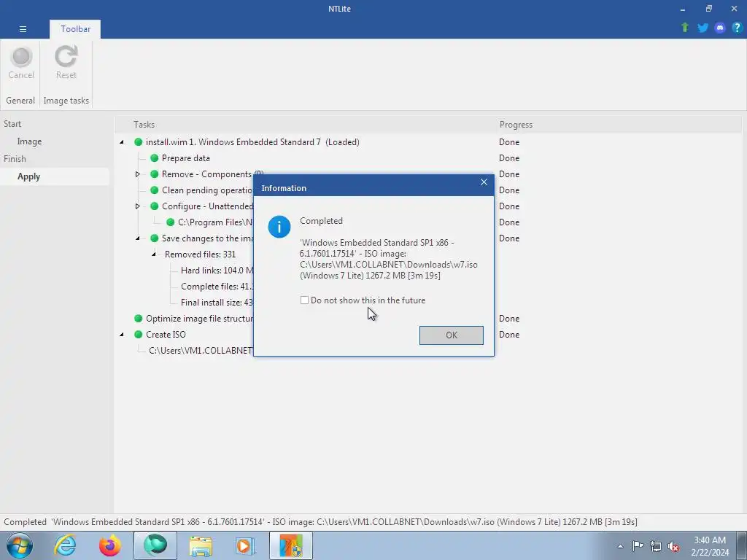
Task: Select the 'Final install size' row
Action: coord(217,303)
